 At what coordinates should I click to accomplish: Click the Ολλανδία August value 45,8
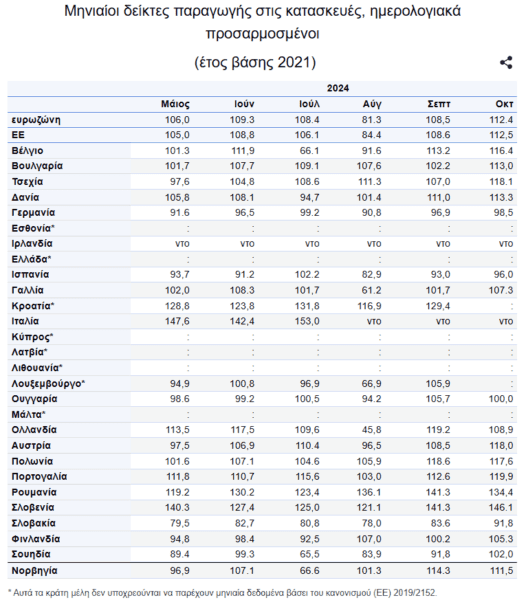[371, 430]
